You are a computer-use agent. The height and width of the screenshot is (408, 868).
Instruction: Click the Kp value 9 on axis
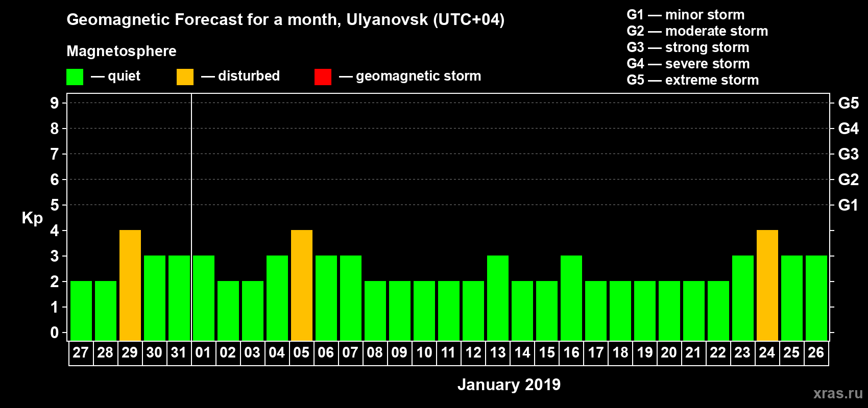(55, 103)
